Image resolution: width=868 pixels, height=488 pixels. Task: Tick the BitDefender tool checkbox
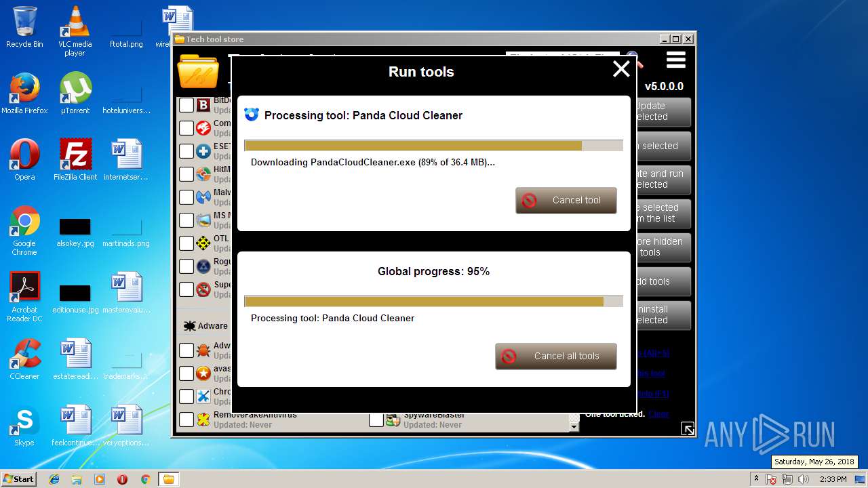[186, 105]
